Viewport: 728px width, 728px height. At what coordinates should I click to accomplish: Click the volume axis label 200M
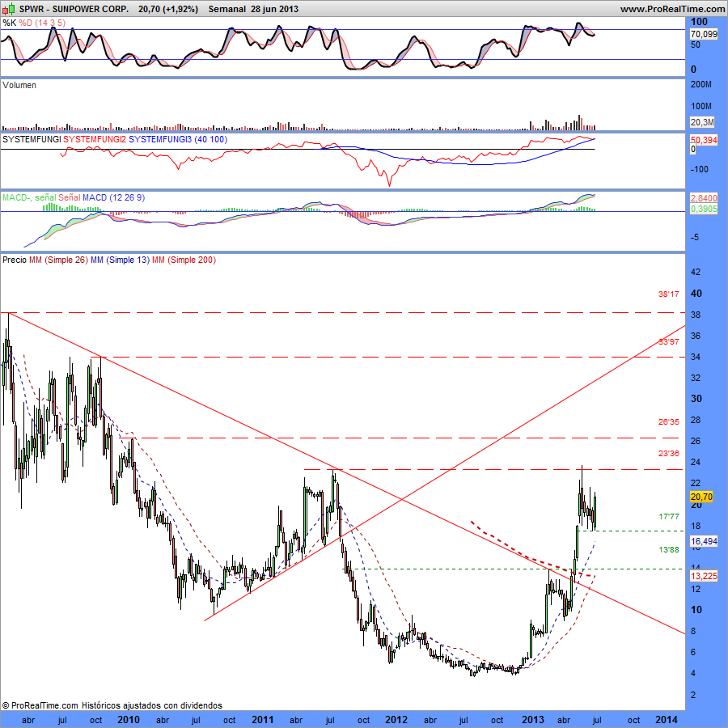[701, 84]
